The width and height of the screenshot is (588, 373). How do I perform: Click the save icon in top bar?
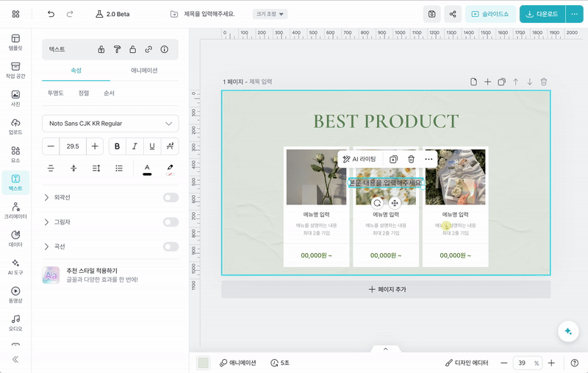(x=432, y=14)
